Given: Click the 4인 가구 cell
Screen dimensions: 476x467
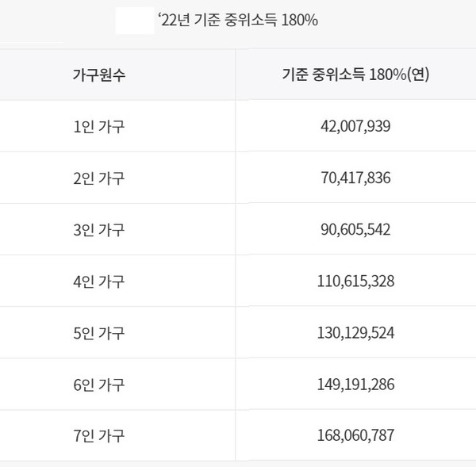Looking at the screenshot, I should pos(98,281).
